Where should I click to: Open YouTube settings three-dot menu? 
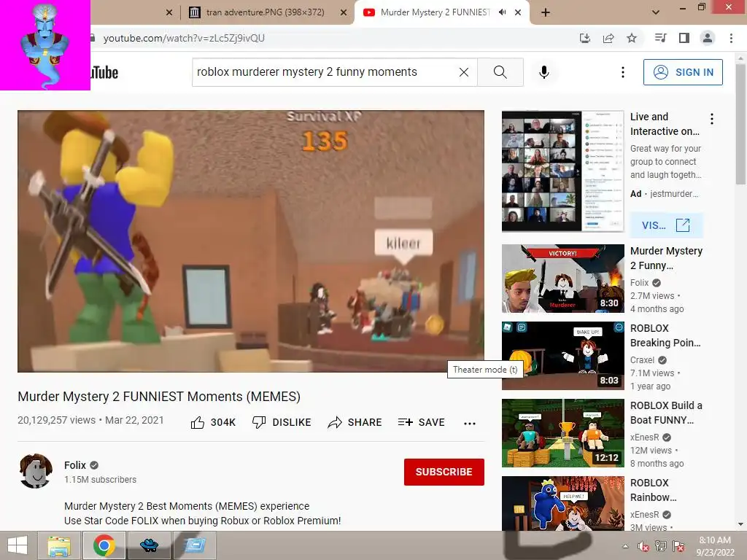[623, 72]
